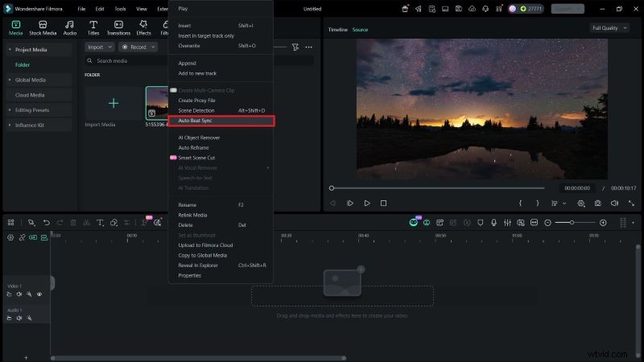The width and height of the screenshot is (644, 362).
Task: Open the Import dropdown
Action: tap(99, 47)
